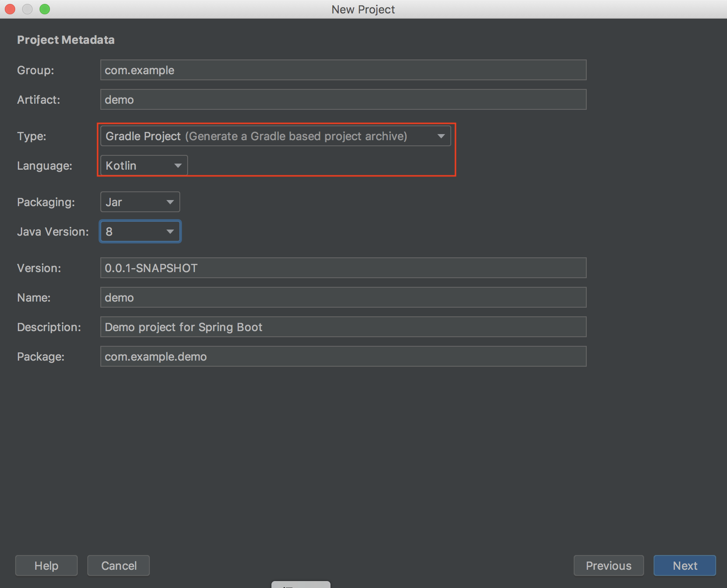This screenshot has height=588, width=727.
Task: Click the Artifact field containing demo
Action: pos(343,99)
